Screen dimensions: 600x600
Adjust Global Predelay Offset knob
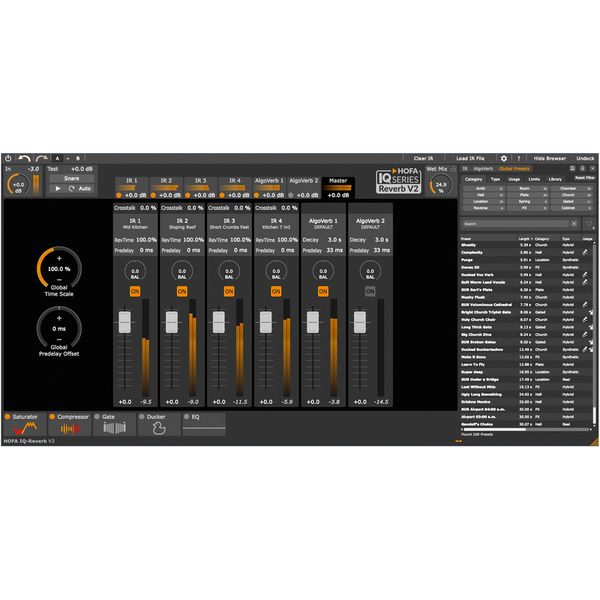point(59,329)
